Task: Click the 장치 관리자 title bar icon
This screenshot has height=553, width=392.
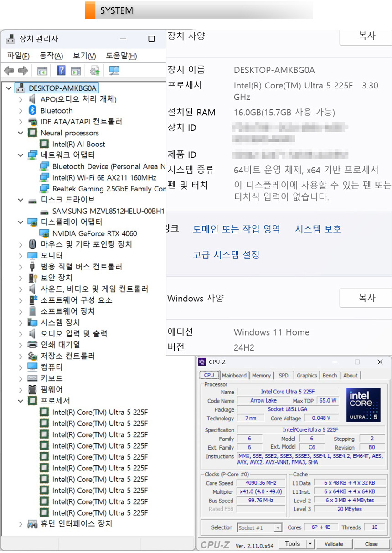Action: click(10, 39)
